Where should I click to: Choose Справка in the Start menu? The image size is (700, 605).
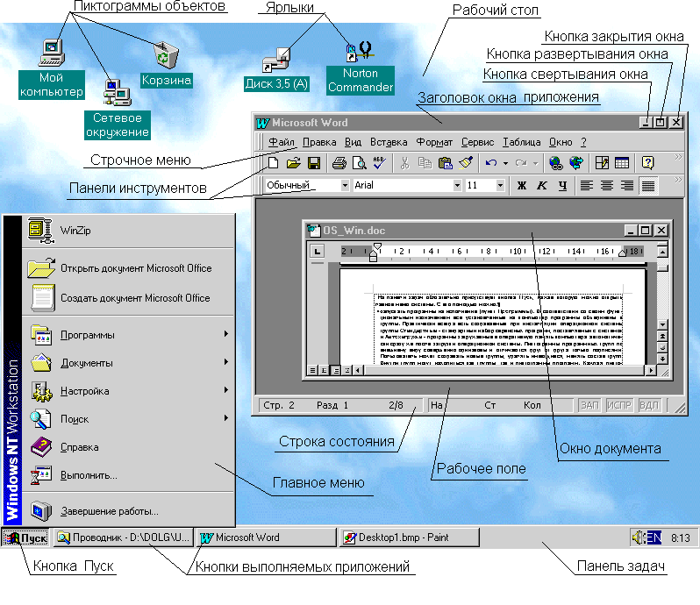[x=128, y=447]
